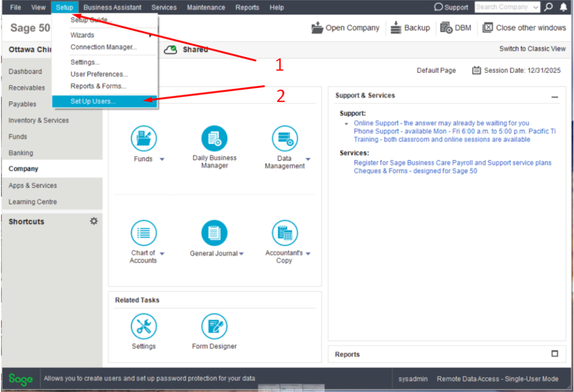Viewport: 574px width, 392px height.
Task: Click the Data Management icon
Action: click(x=285, y=138)
